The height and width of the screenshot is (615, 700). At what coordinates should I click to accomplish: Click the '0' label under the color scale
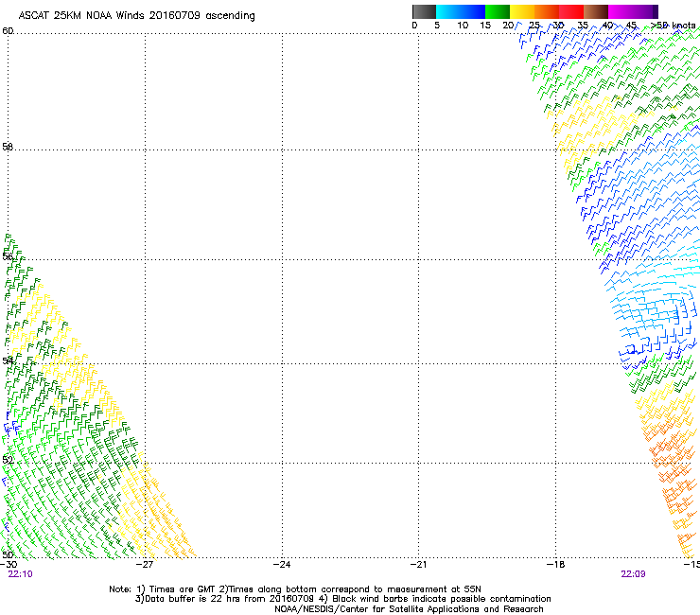pos(414,26)
